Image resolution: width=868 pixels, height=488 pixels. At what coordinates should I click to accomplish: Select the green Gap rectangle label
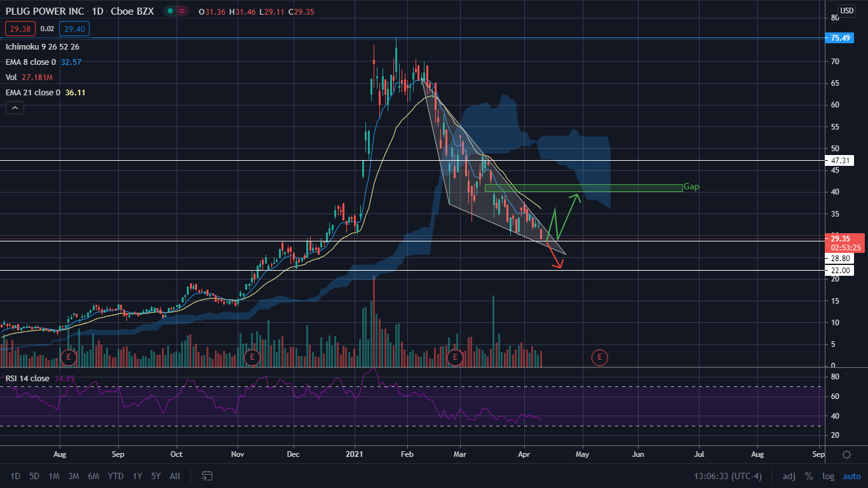[x=691, y=187]
